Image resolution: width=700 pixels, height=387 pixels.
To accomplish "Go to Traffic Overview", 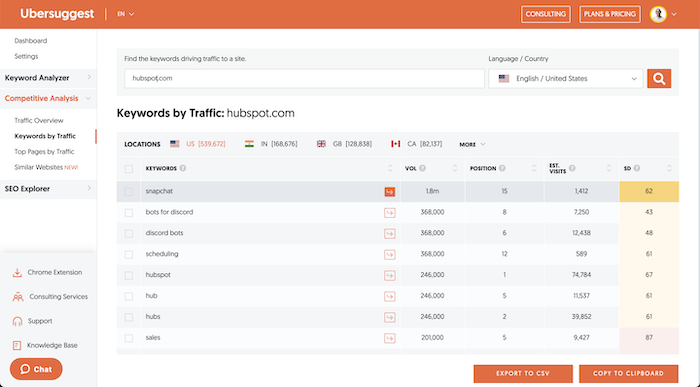I will (39, 121).
